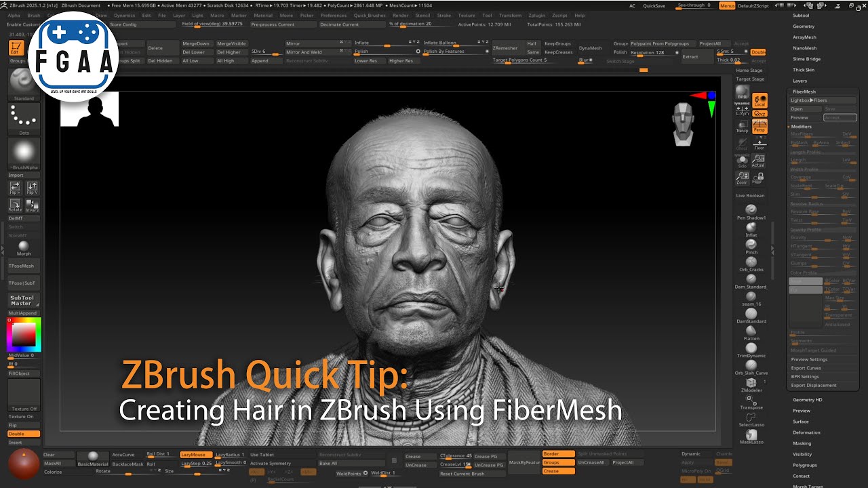Toggle Live Boolean
868x488 pixels.
(x=751, y=195)
